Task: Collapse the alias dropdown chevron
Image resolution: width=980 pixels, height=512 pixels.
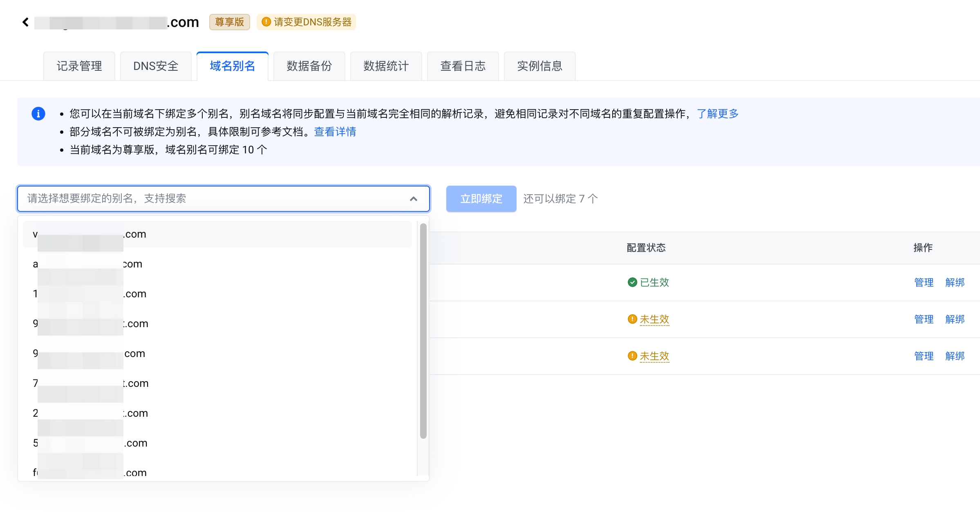Action: (414, 199)
